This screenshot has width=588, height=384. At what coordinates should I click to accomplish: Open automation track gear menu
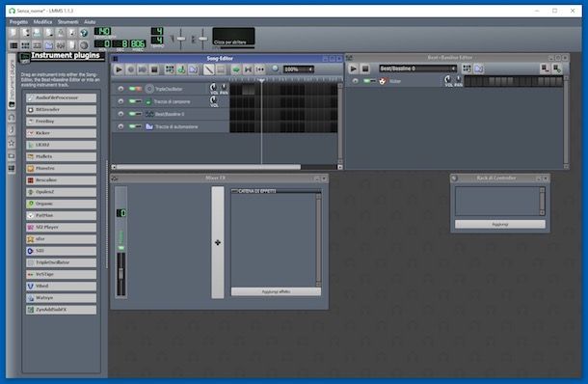[120, 126]
